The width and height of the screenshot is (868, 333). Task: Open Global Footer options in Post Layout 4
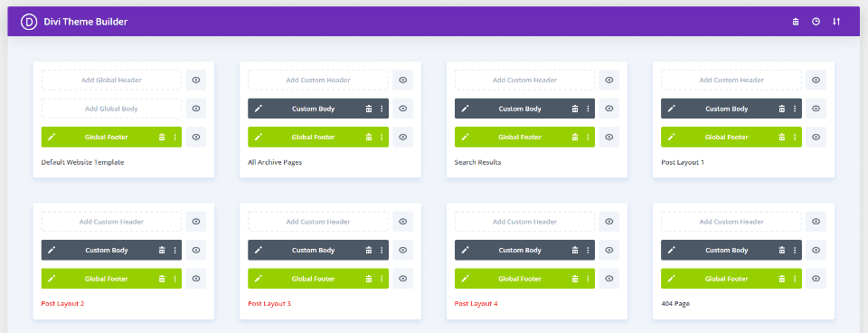click(x=588, y=279)
